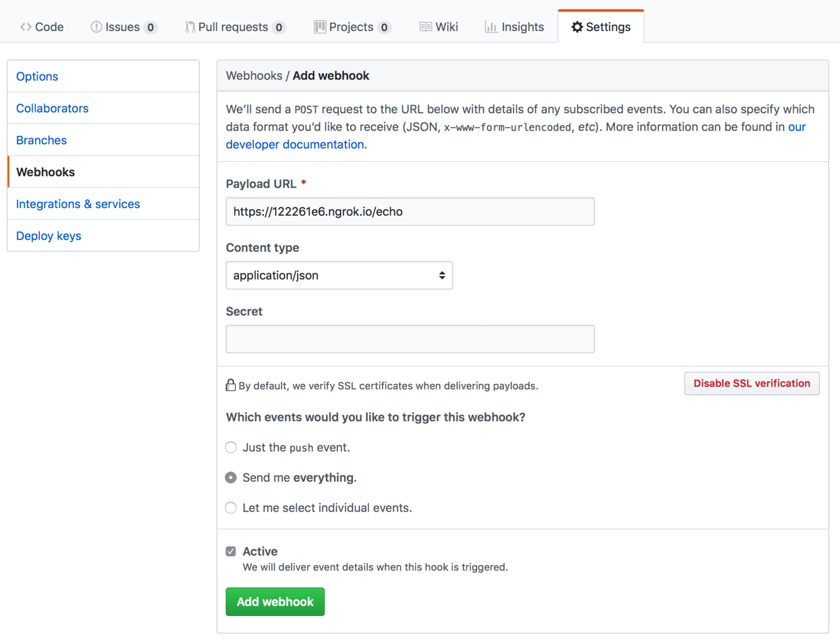840x642 pixels.
Task: Uncheck the Active checkbox
Action: pos(230,551)
